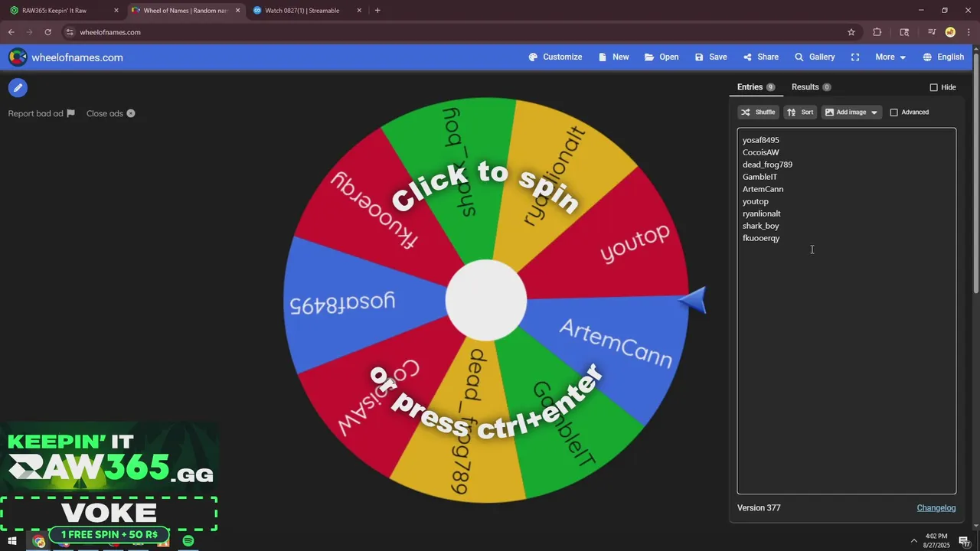Image resolution: width=980 pixels, height=551 pixels.
Task: Open the Customize palette option
Action: [x=555, y=57]
